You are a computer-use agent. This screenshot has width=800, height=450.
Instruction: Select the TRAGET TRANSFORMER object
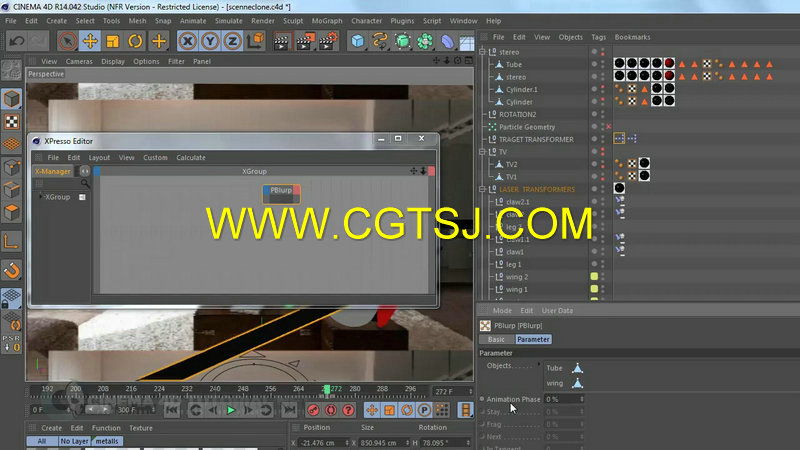[x=536, y=139]
